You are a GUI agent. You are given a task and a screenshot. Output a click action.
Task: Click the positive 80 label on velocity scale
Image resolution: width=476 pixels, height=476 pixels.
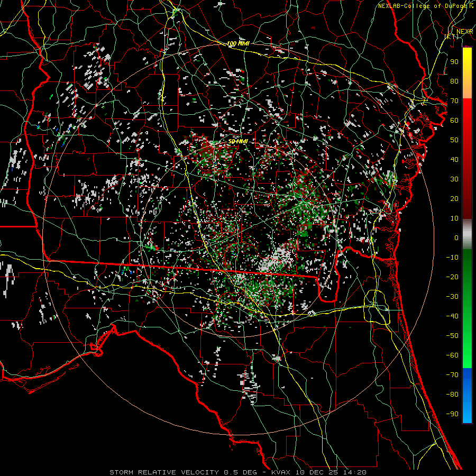[454, 81]
